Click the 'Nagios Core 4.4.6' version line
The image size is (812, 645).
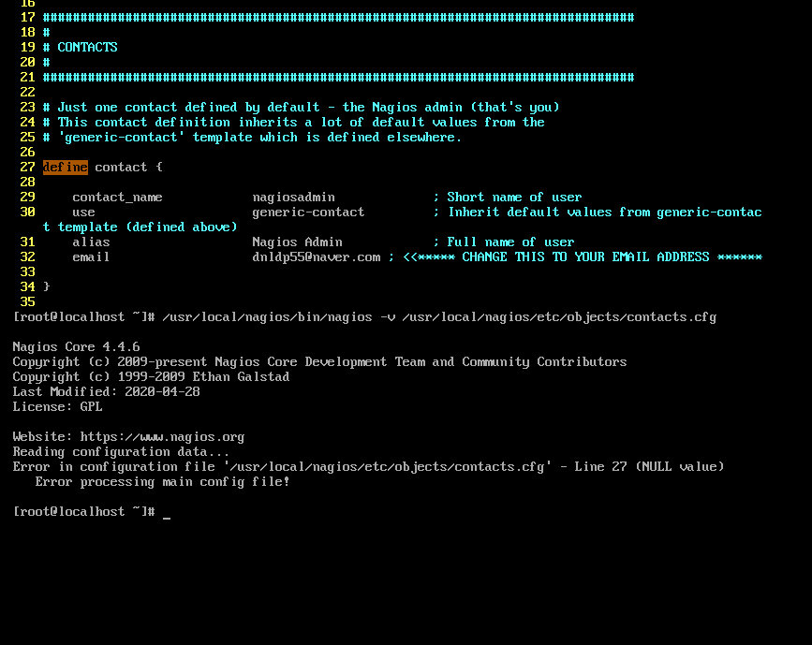click(76, 346)
